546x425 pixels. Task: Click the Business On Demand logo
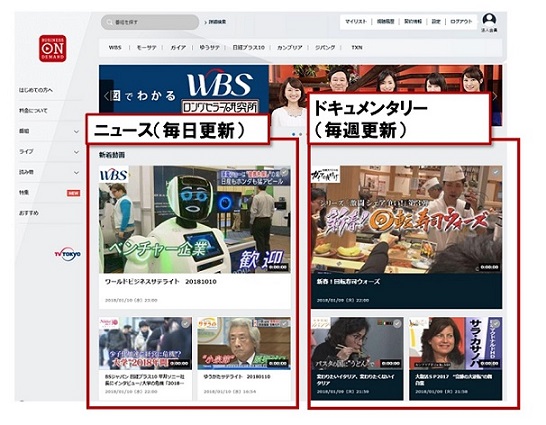tap(53, 48)
